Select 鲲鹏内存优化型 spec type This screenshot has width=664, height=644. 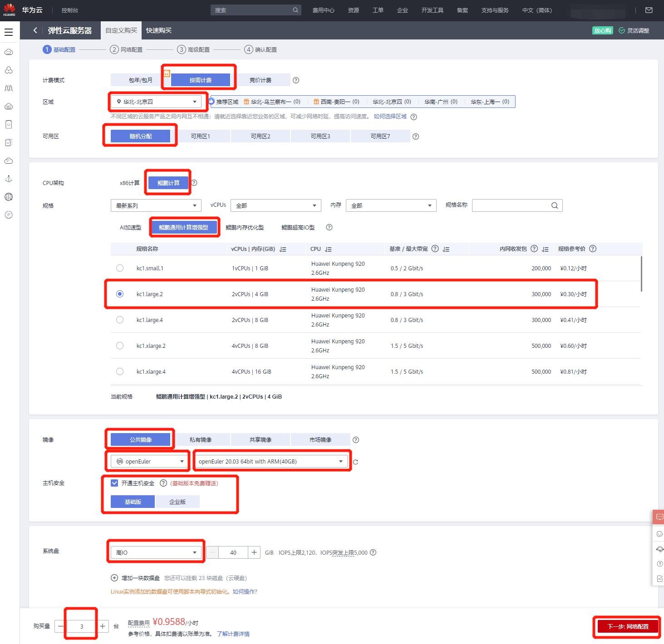245,227
